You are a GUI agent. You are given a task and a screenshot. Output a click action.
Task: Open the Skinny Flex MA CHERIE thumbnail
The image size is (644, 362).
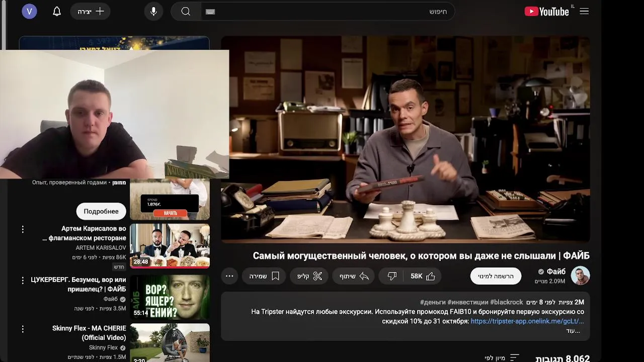click(x=170, y=342)
